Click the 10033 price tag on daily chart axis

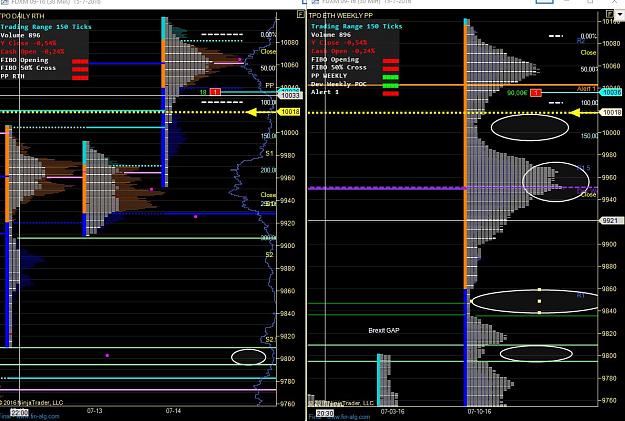point(290,96)
